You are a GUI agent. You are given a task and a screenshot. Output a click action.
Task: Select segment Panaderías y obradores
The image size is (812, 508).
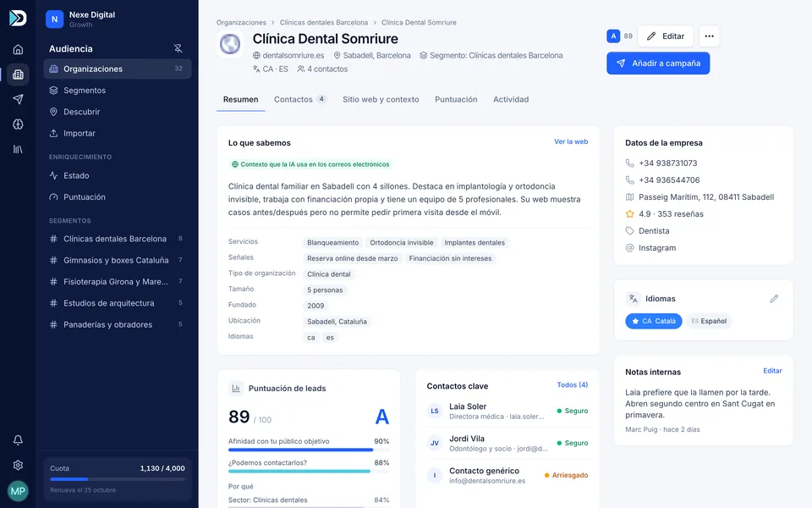pyautogui.click(x=118, y=324)
